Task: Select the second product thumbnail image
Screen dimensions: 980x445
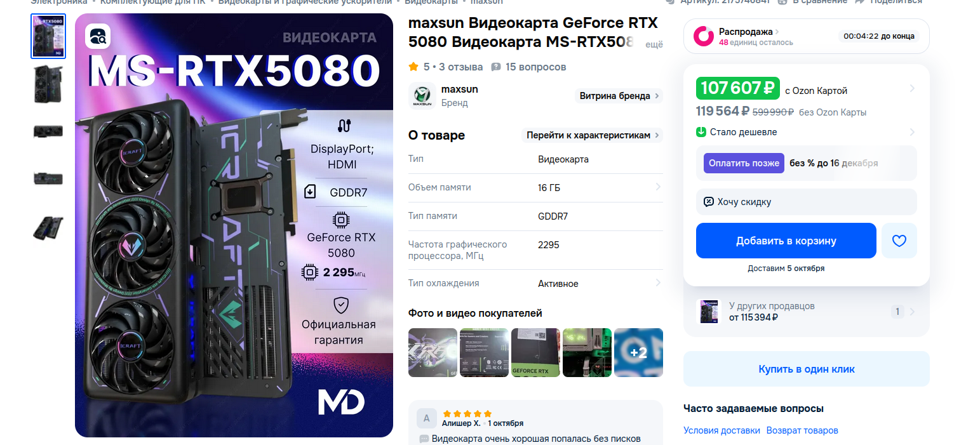Action: [48, 84]
